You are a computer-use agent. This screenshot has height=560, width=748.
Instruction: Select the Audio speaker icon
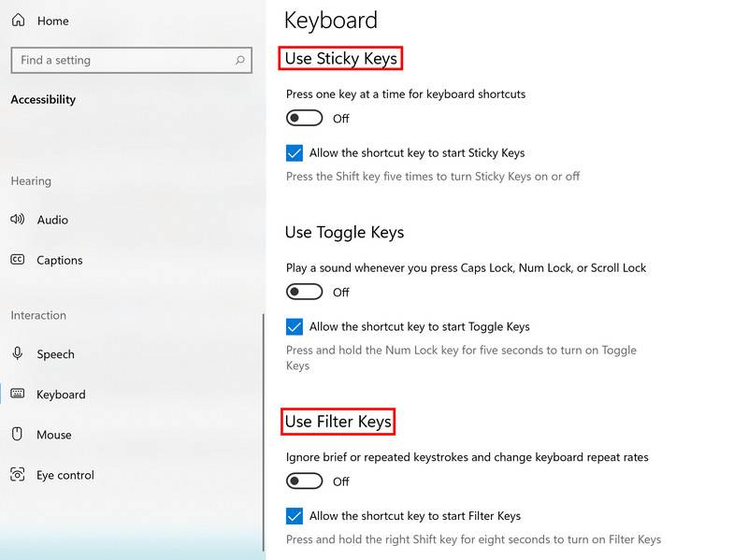tap(16, 220)
